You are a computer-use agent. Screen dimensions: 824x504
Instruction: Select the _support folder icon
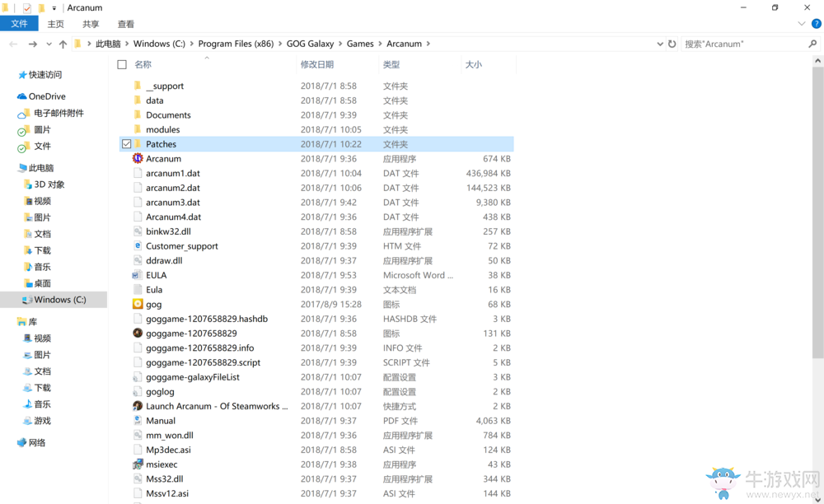tap(138, 86)
